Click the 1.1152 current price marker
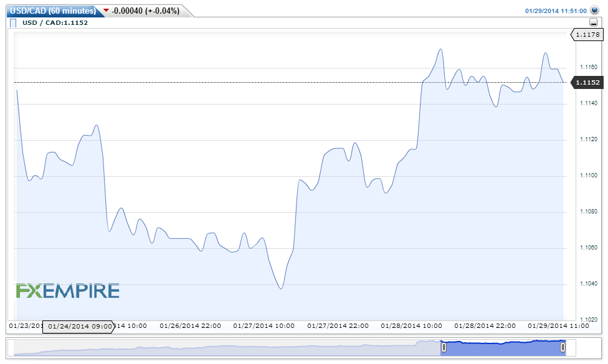Viewport: 608px width, 364px height. [x=587, y=82]
